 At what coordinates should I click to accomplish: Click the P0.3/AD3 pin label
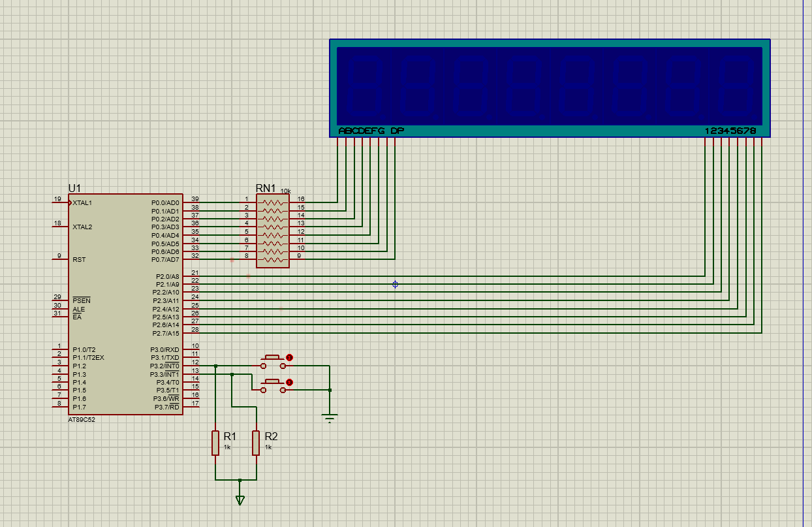pos(165,227)
